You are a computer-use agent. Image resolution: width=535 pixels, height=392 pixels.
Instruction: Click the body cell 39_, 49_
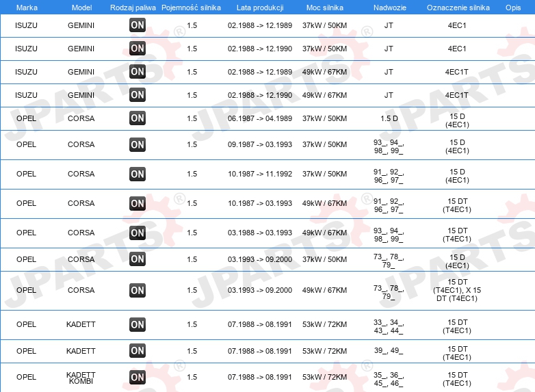tap(389, 351)
